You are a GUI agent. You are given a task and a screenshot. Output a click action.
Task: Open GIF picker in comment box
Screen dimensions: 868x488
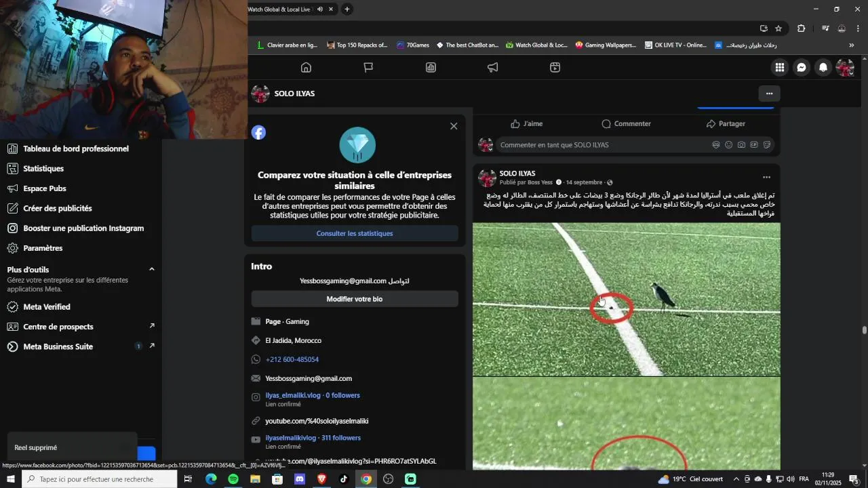754,145
